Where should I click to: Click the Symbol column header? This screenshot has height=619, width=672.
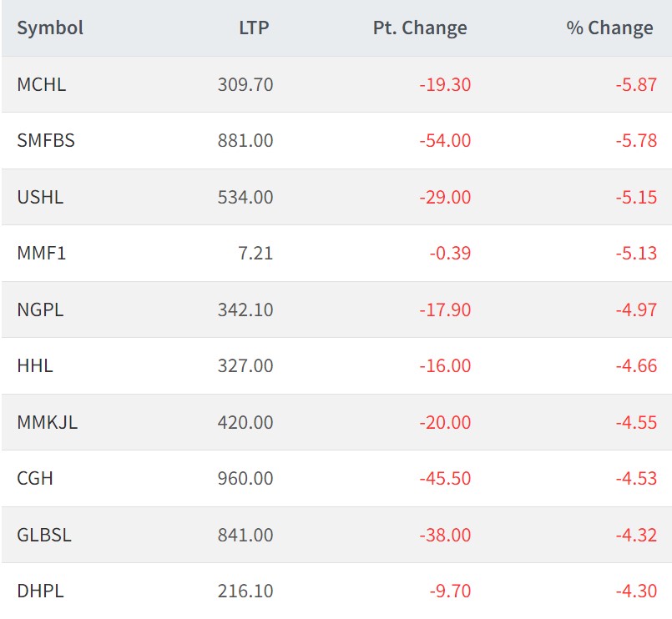pyautogui.click(x=50, y=28)
